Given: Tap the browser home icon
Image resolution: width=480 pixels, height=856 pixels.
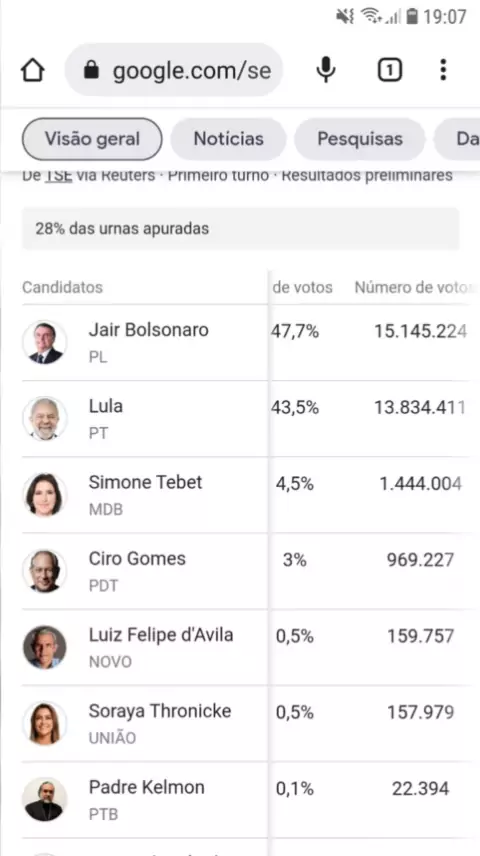Looking at the screenshot, I should click(32, 70).
